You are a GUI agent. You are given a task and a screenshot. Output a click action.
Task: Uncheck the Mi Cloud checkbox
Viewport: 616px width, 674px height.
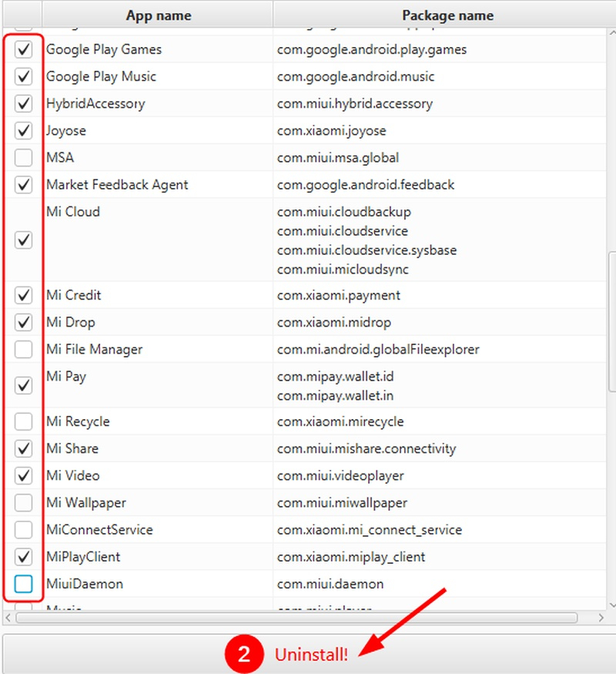coord(24,240)
